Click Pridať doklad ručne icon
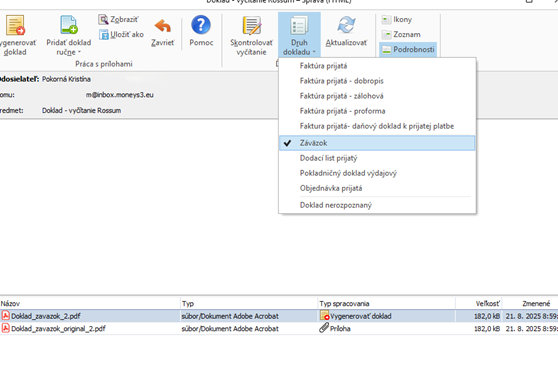Image resolution: width=558 pixels, height=382 pixels. coord(69,25)
